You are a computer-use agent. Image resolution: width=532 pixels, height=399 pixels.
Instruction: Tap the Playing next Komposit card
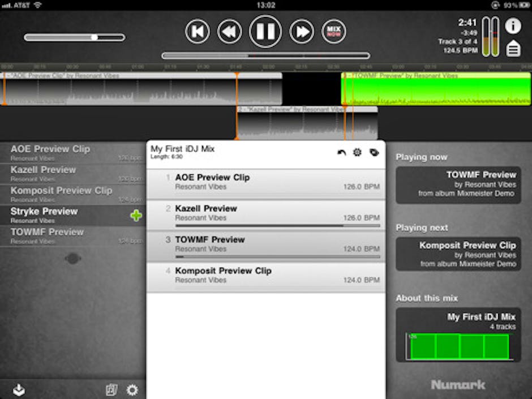pyautogui.click(x=458, y=254)
